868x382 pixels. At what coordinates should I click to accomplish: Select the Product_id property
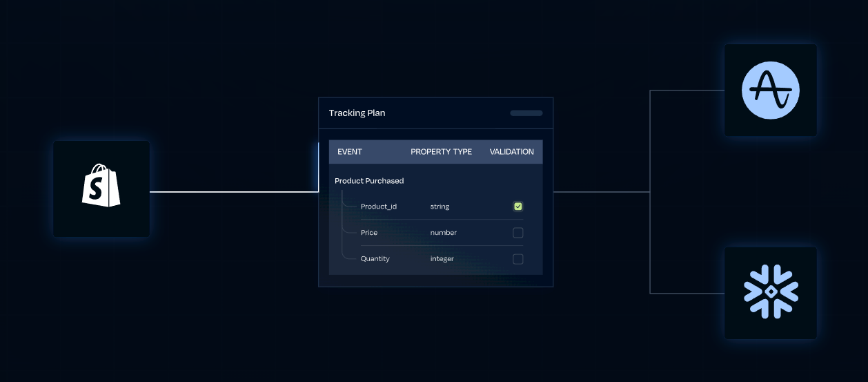(x=379, y=207)
